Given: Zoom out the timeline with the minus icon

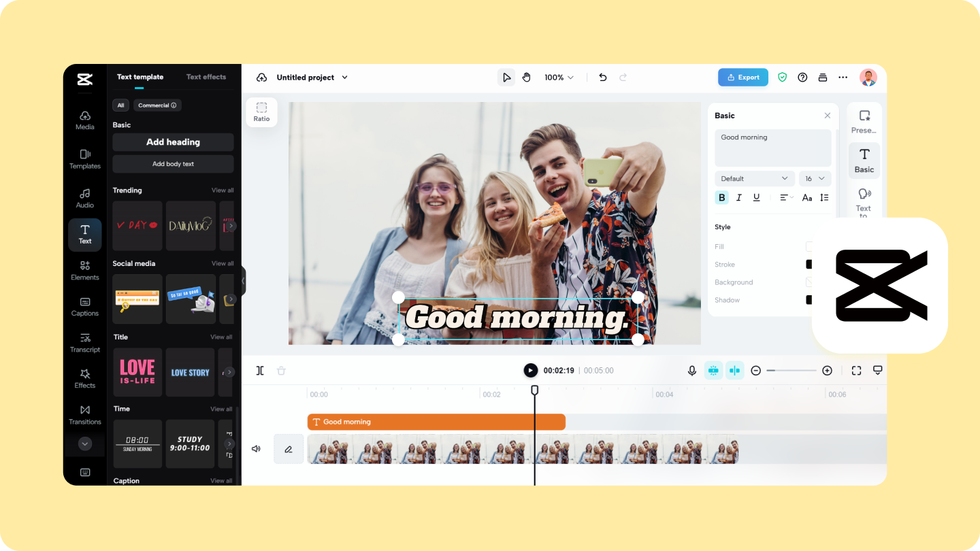Looking at the screenshot, I should 755,371.
